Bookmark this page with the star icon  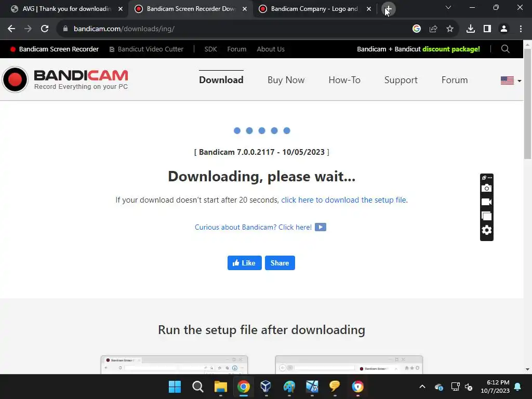tap(450, 29)
